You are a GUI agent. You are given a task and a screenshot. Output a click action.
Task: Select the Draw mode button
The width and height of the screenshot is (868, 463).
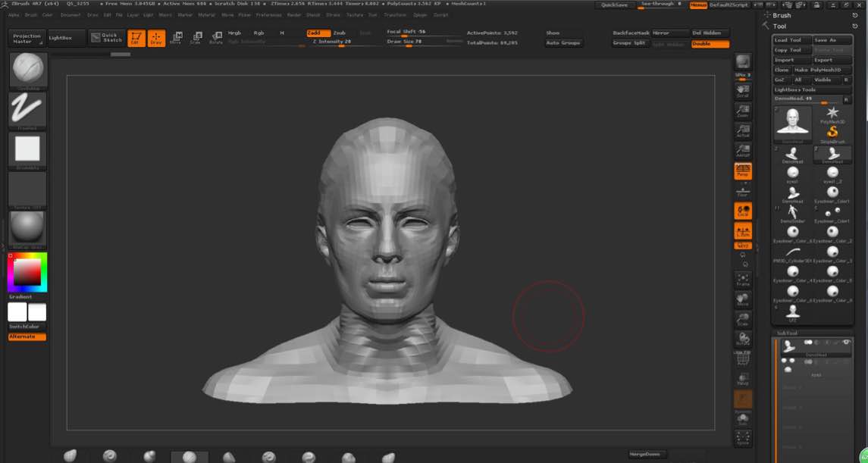click(156, 38)
